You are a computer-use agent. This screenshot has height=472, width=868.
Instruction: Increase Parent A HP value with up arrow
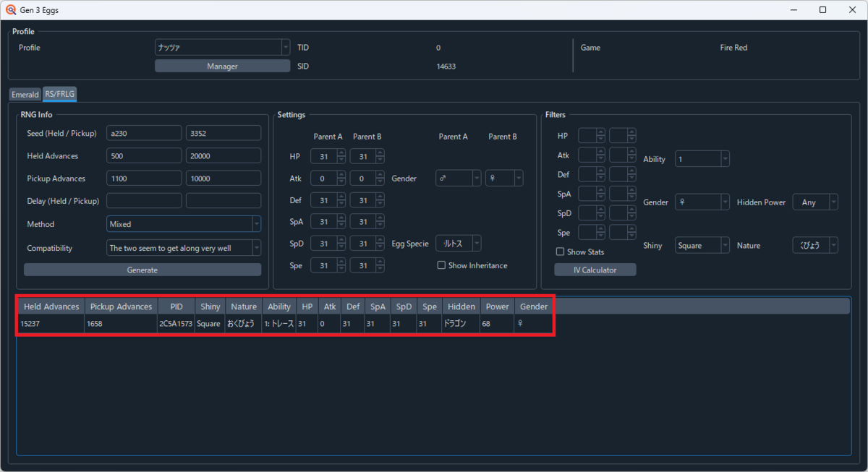[341, 153]
